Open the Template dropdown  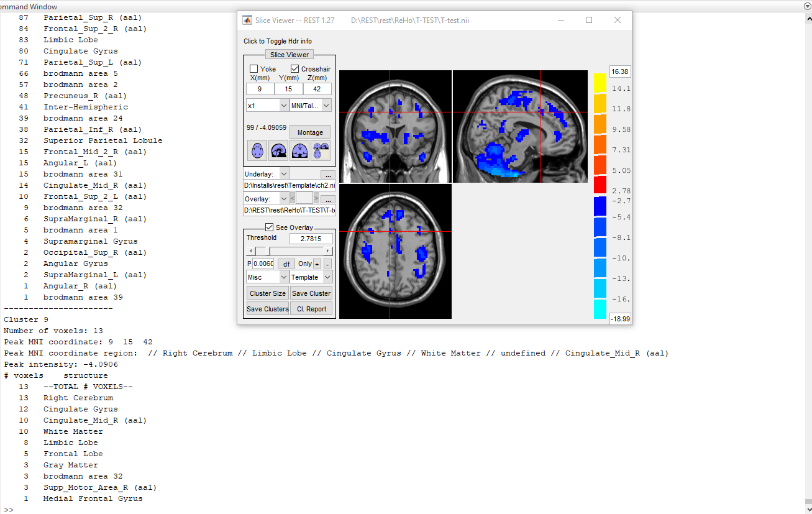(311, 277)
